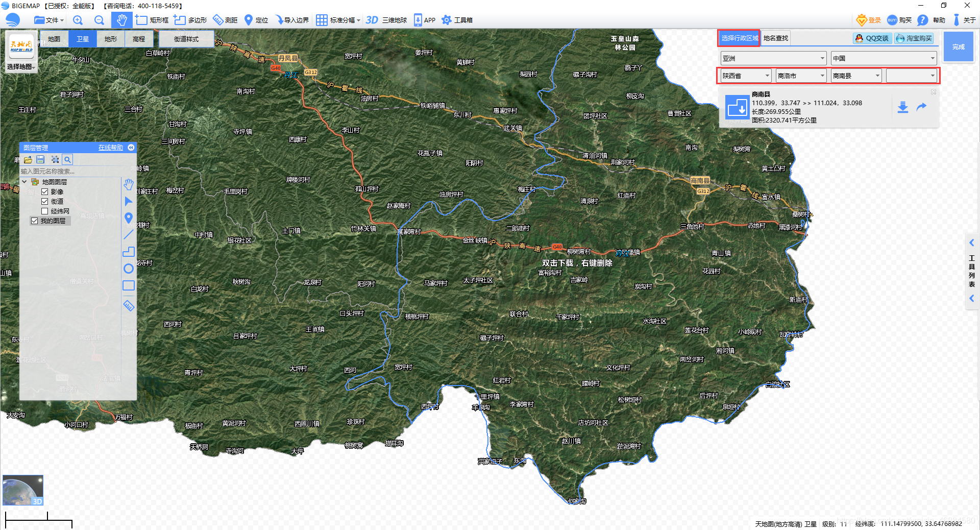Activate the 测距 distance measuring tool
This screenshot has height=530, width=980.
click(x=225, y=20)
